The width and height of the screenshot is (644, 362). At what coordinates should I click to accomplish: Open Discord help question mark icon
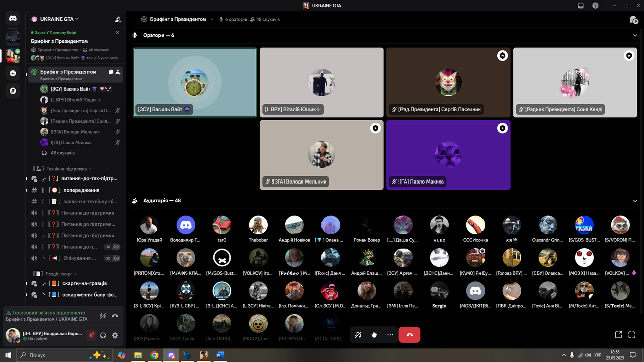coord(595,5)
